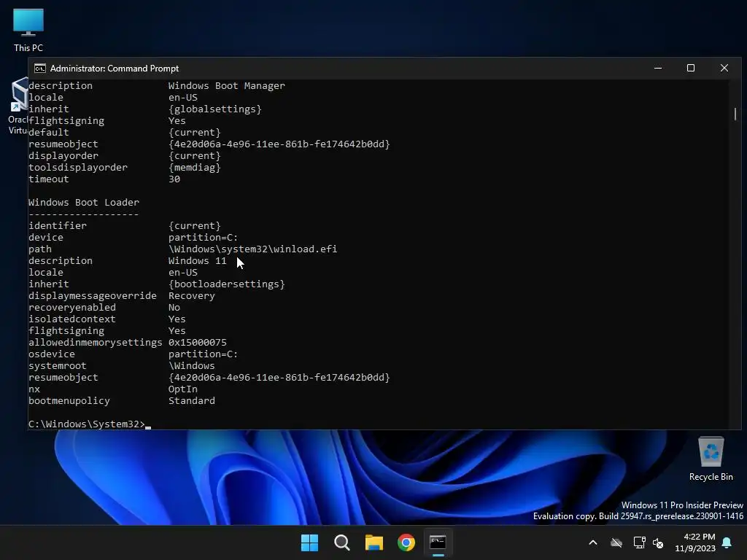Maximize the Command Prompt window
Viewport: 747px width, 560px height.
[691, 68]
